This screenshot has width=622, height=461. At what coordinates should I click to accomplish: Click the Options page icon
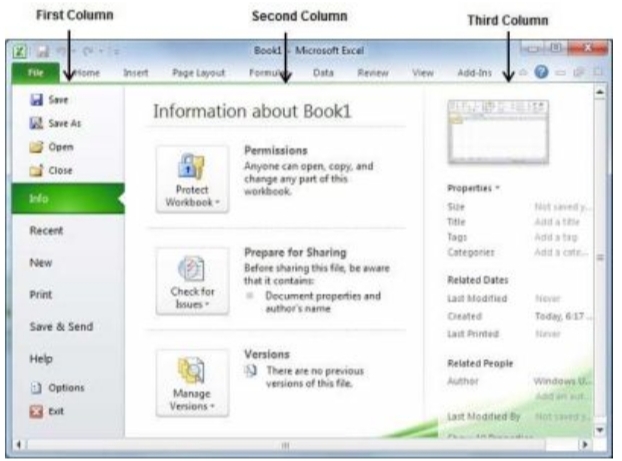click(36, 388)
